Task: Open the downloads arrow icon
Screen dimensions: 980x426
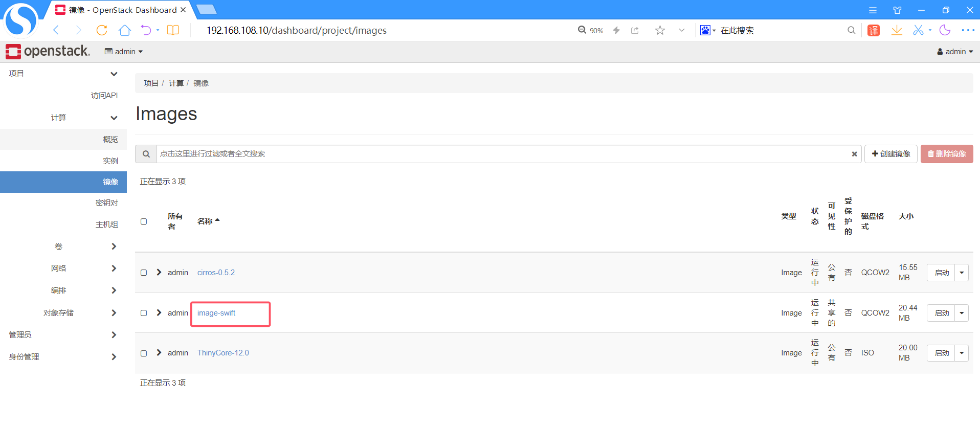Action: point(897,30)
